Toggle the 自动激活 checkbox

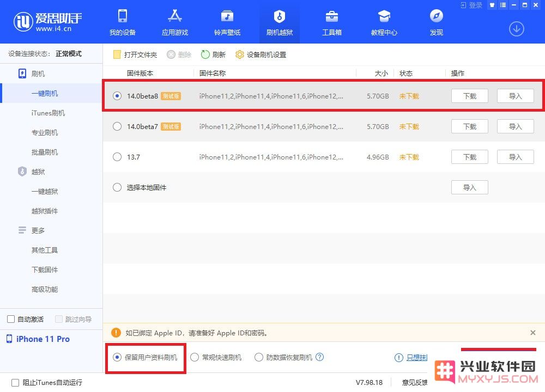(11, 319)
